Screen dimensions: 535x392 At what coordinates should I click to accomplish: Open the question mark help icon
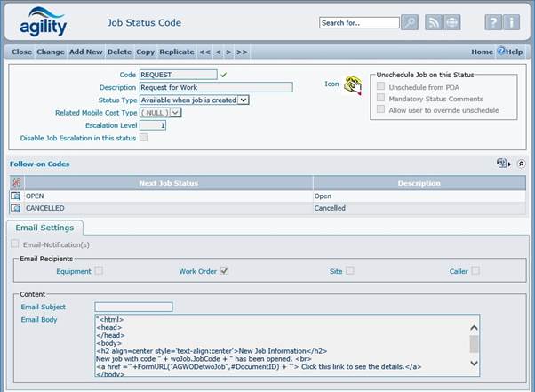tap(493, 22)
